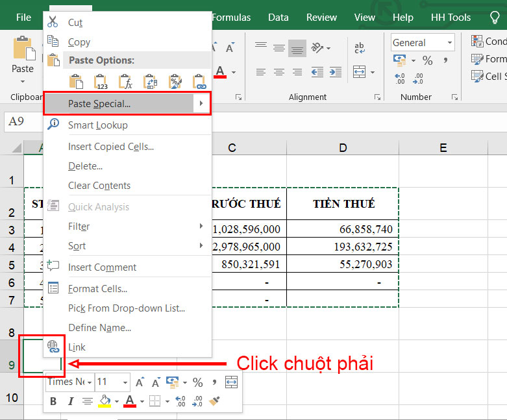The width and height of the screenshot is (507, 420).
Task: Click the Wrap Text icon
Action: pos(360,48)
